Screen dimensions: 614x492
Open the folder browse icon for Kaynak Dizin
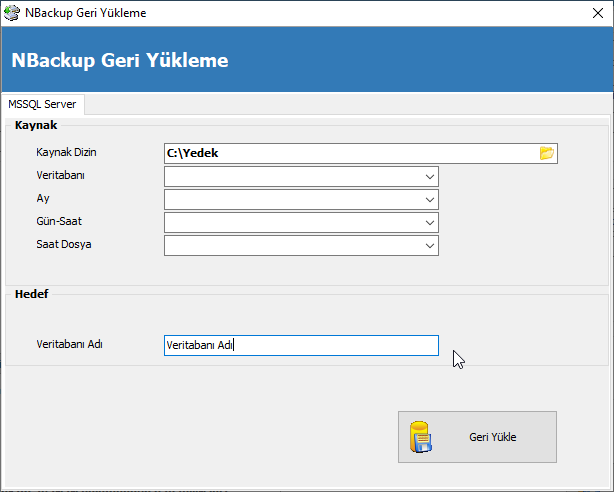pos(547,153)
